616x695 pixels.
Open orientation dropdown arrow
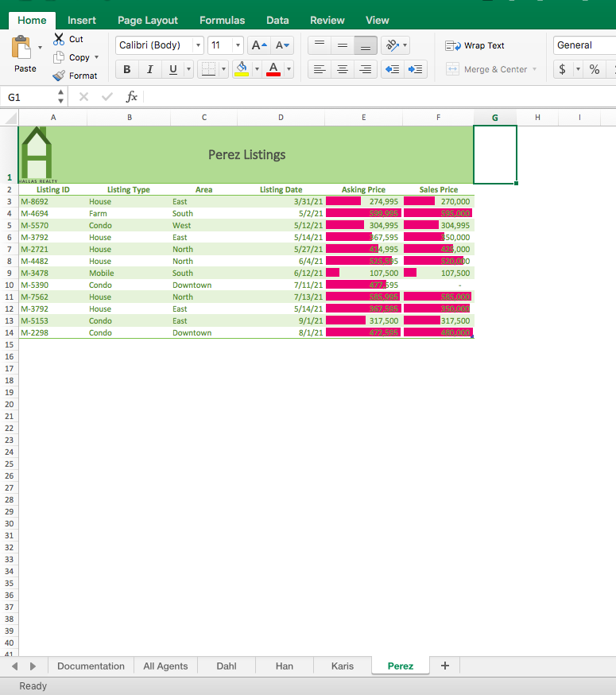coord(405,45)
